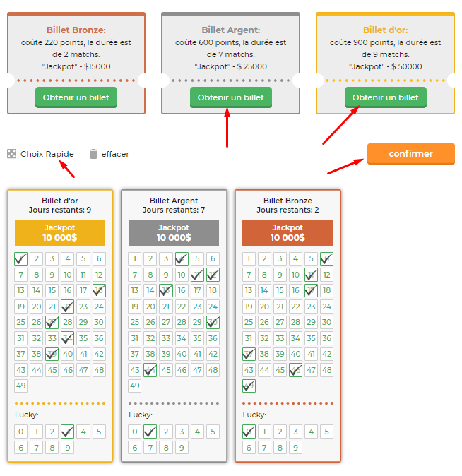462x476 pixels.
Task: Uncheck Lucky number 3 on the gold ticket
Action: coord(68,432)
